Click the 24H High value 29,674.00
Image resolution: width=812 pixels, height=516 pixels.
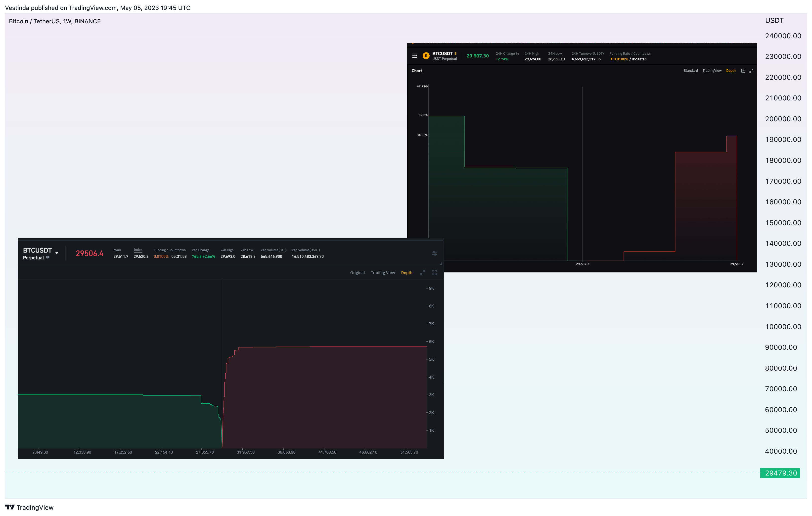coord(533,59)
